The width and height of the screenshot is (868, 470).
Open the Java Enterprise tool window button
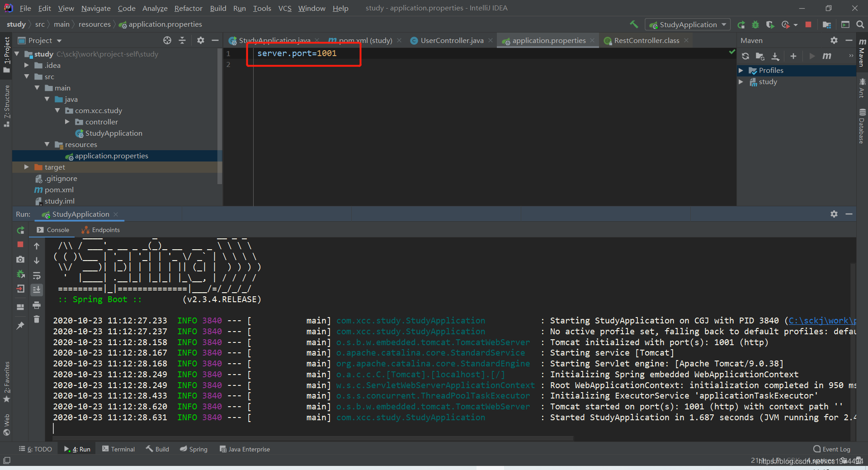[x=245, y=449]
